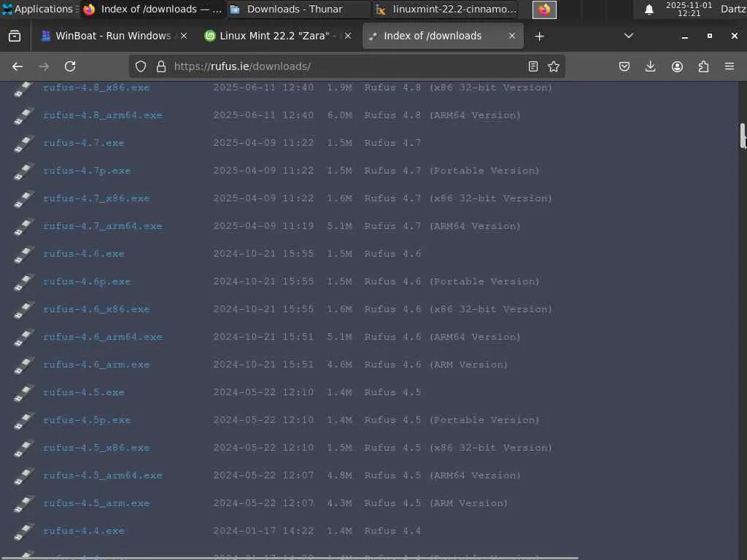
Task: Click the horizontal scrollbar at page bottom
Action: (289, 558)
